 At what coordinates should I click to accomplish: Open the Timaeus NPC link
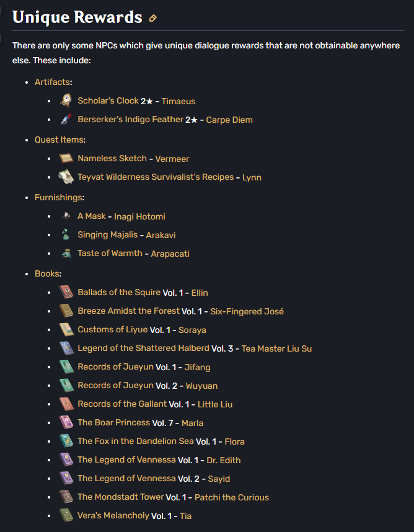(178, 101)
